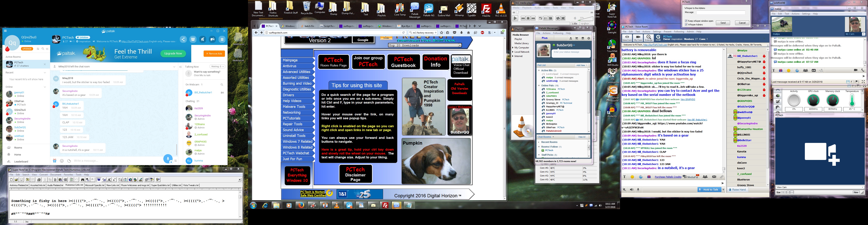Screen dimensions: 868x225
Task: Open the Top 20 Downloads dropdown
Action: (425, 45)
